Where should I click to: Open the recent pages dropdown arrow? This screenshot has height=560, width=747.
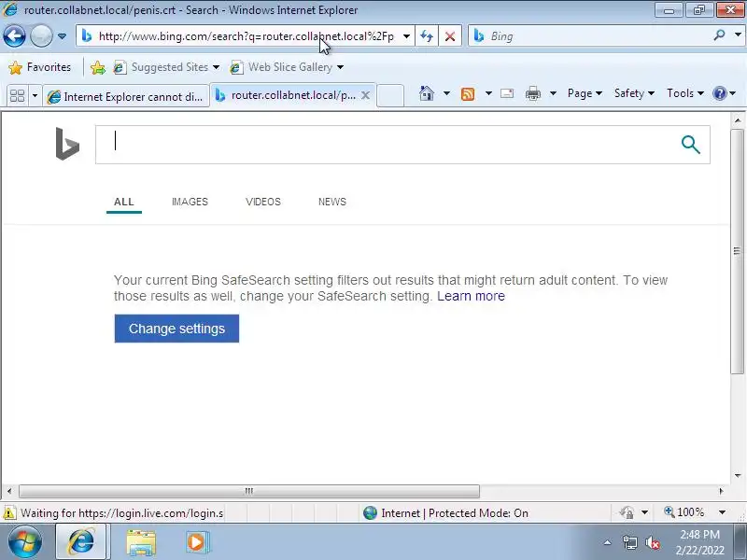click(x=62, y=36)
